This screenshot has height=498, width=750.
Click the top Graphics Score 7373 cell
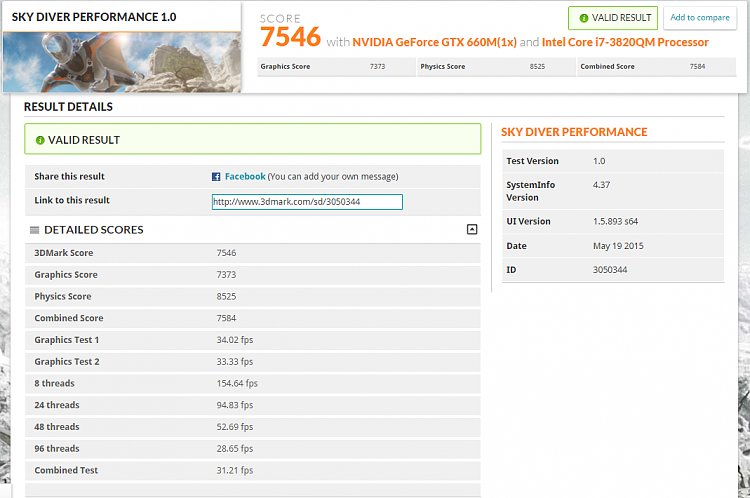[336, 66]
